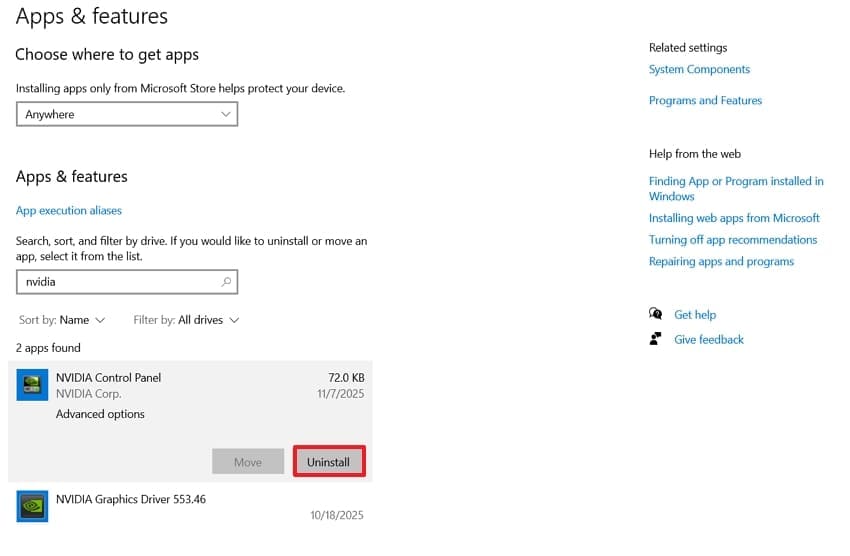Click the 10/18/2025 install date
The height and width of the screenshot is (556, 850).
pyautogui.click(x=337, y=515)
